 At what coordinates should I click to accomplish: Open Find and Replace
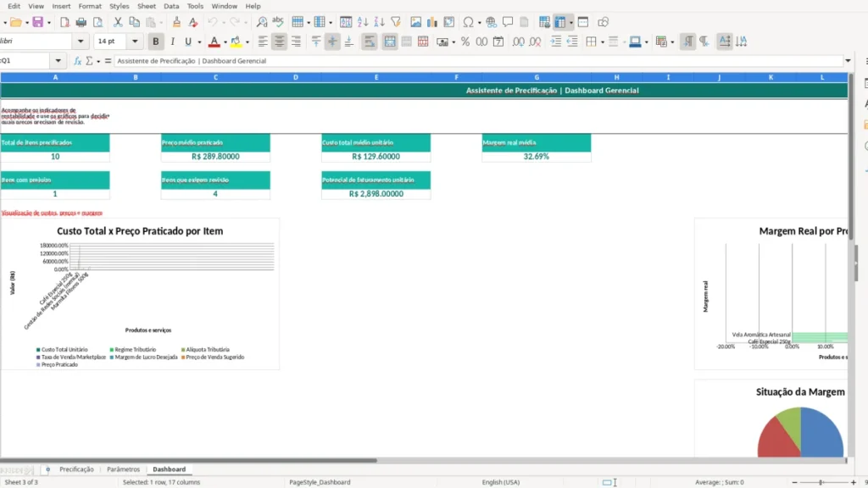262,22
